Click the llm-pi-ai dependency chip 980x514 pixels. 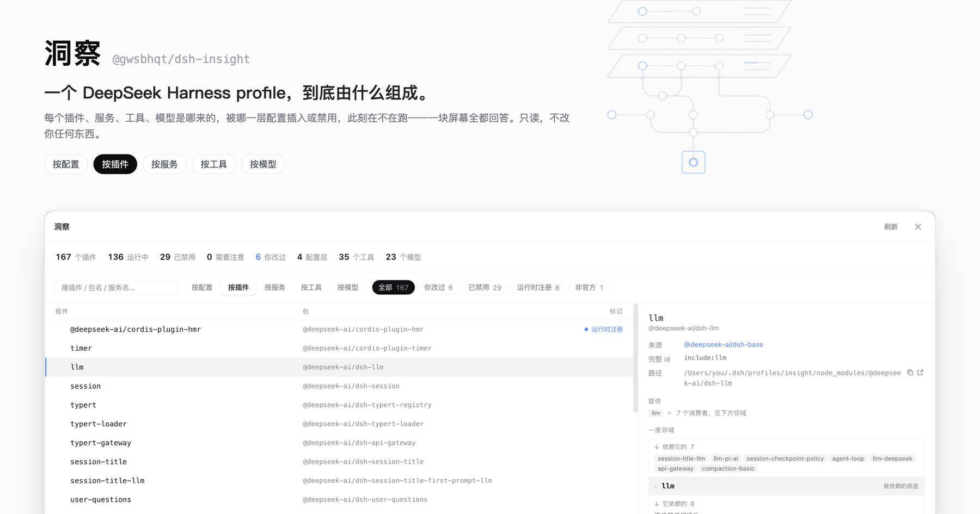point(726,459)
